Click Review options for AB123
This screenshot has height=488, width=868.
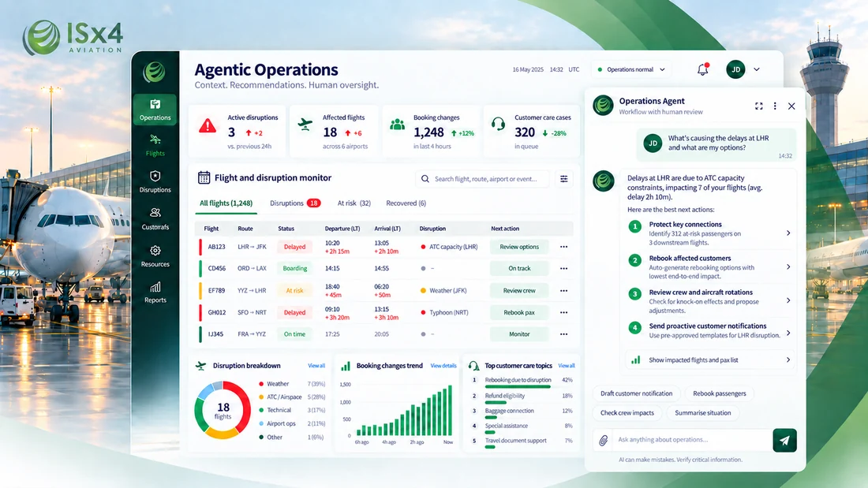(x=519, y=247)
